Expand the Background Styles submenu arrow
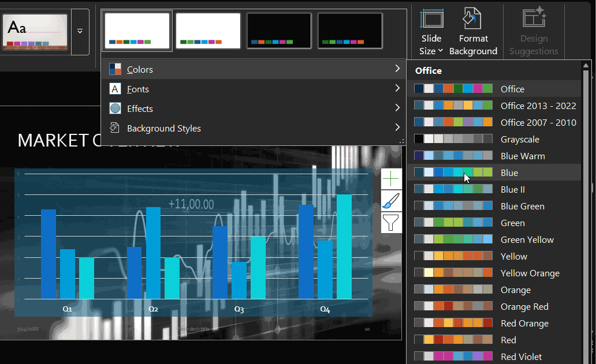596x364 pixels. click(397, 127)
